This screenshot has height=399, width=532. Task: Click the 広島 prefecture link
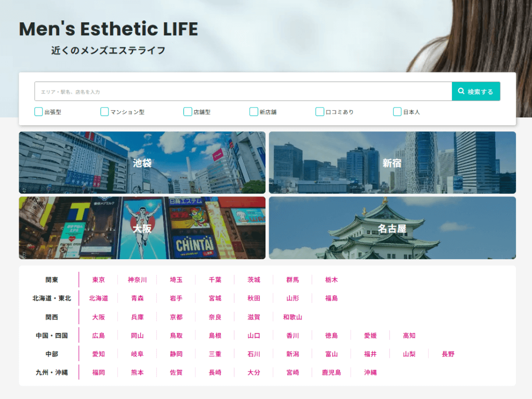point(99,336)
